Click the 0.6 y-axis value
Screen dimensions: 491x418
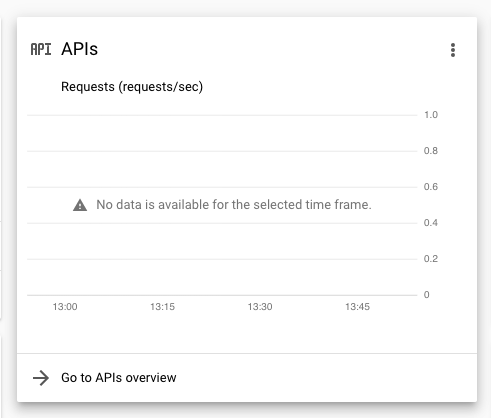tap(431, 187)
